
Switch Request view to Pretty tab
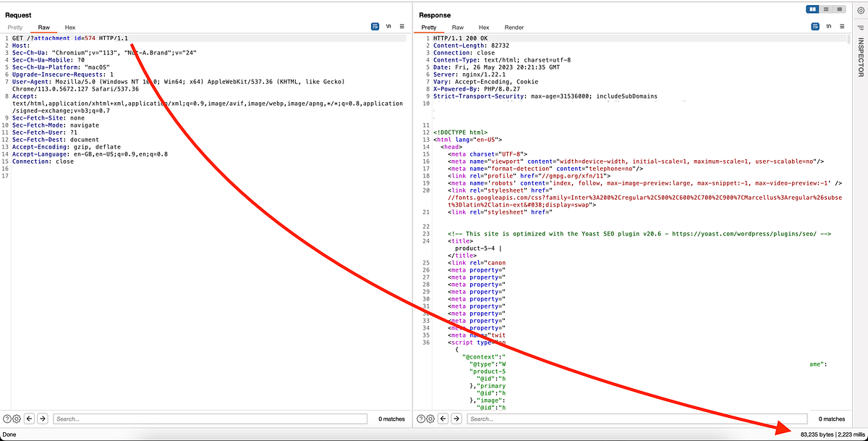(x=15, y=28)
